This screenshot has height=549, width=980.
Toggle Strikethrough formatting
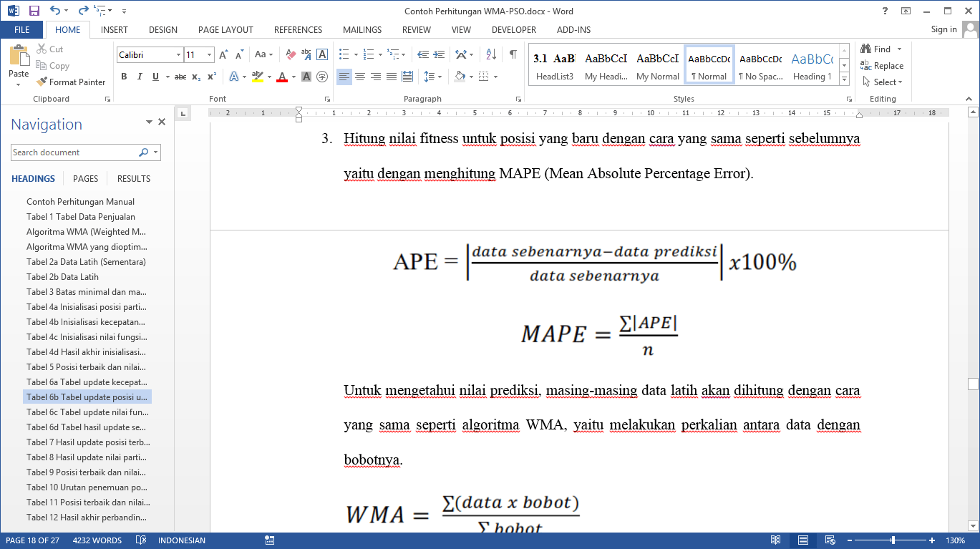(180, 77)
